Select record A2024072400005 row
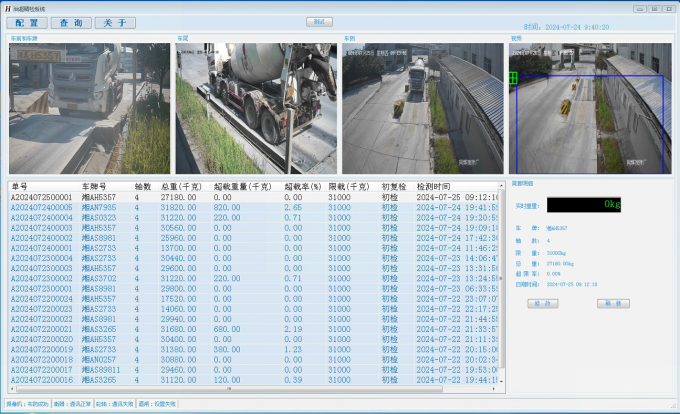 pyautogui.click(x=42, y=206)
